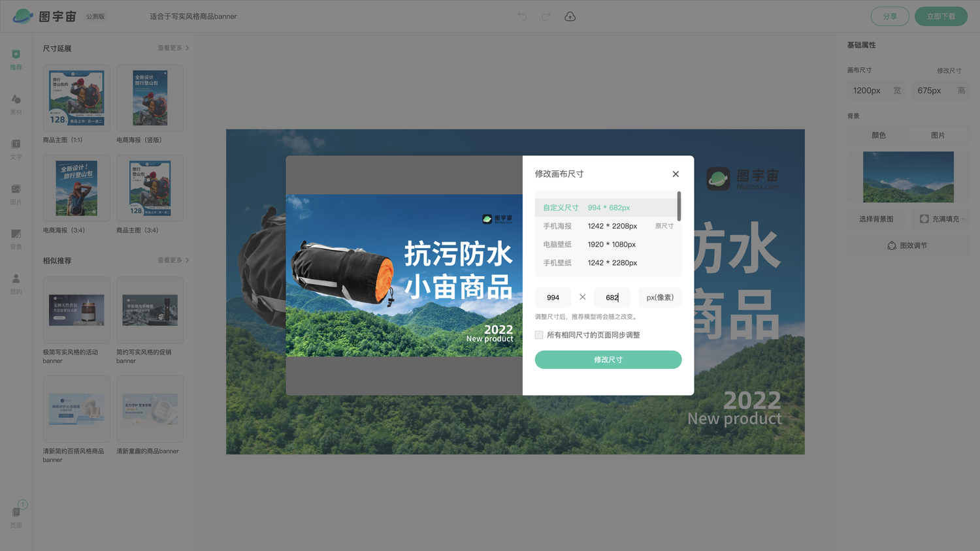This screenshot has height=551, width=980.
Task: Click the undo arrow icon
Action: pyautogui.click(x=522, y=16)
